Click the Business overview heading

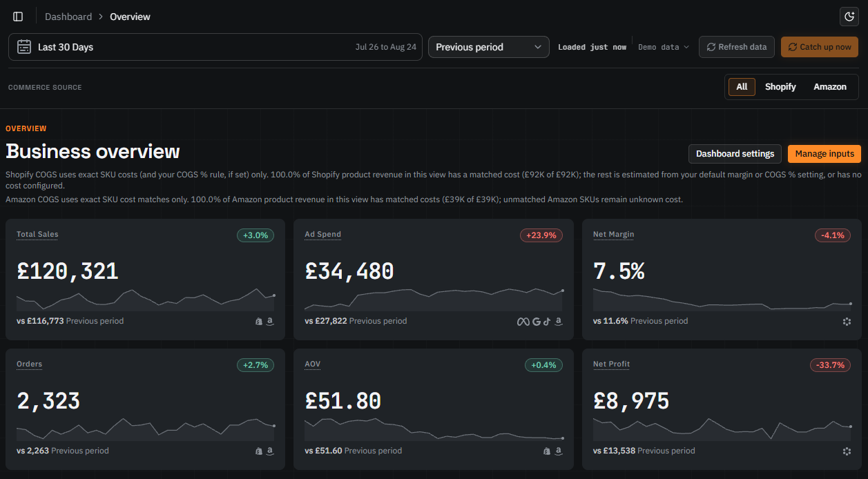point(93,151)
